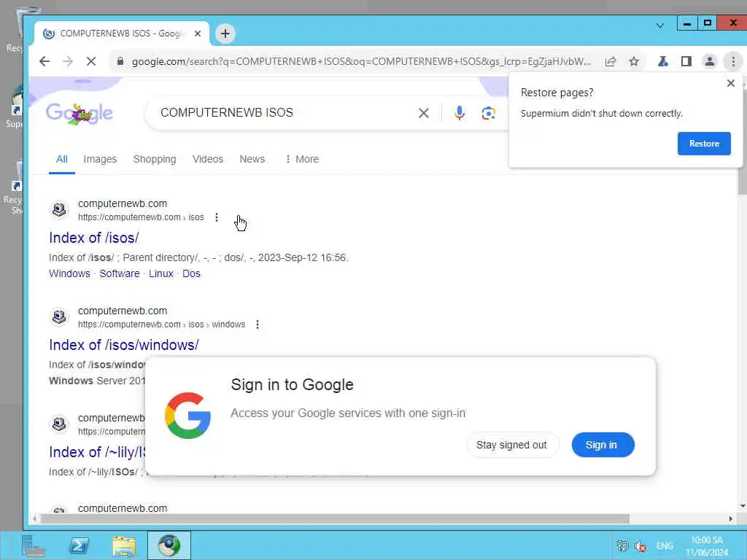Open the Index of /isos/windows/ result
This screenshot has height=560, width=747.
[x=124, y=345]
